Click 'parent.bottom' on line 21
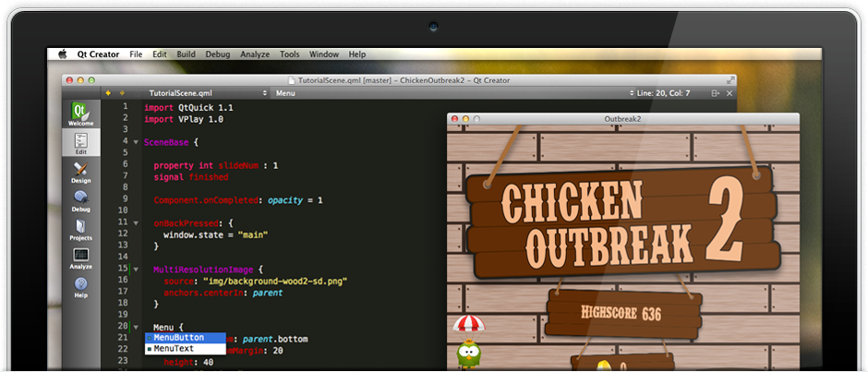The image size is (868, 372). [275, 339]
